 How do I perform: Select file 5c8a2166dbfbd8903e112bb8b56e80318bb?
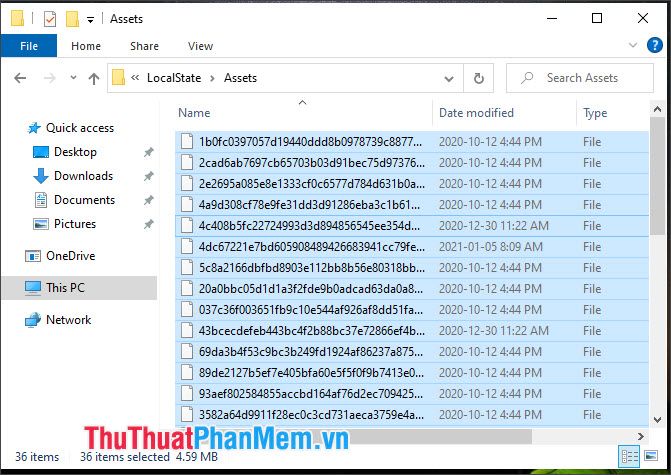[412, 267]
